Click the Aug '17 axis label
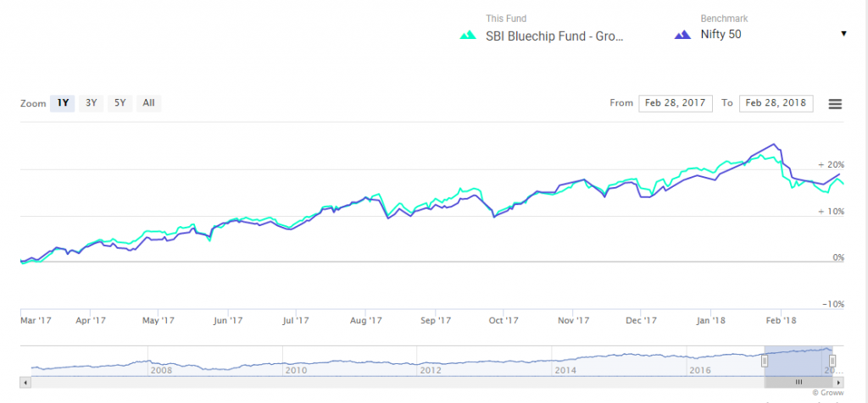 click(x=366, y=320)
